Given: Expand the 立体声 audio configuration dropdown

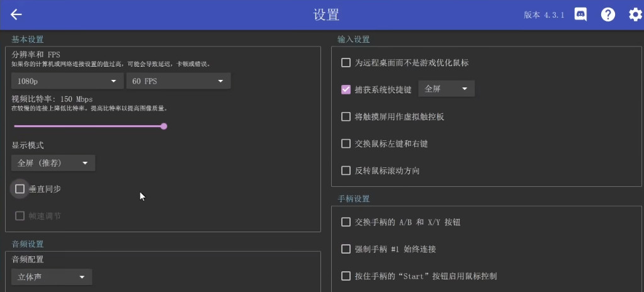Looking at the screenshot, I should coord(52,277).
